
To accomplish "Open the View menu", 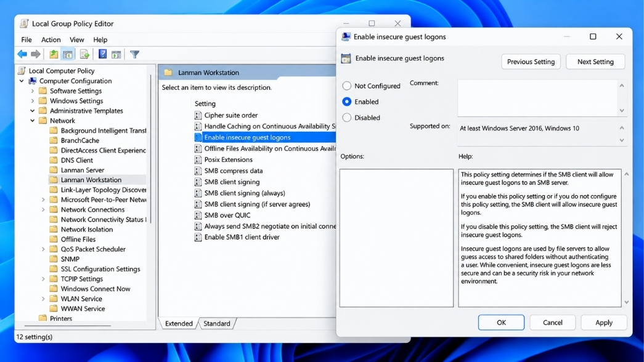I will pos(76,40).
